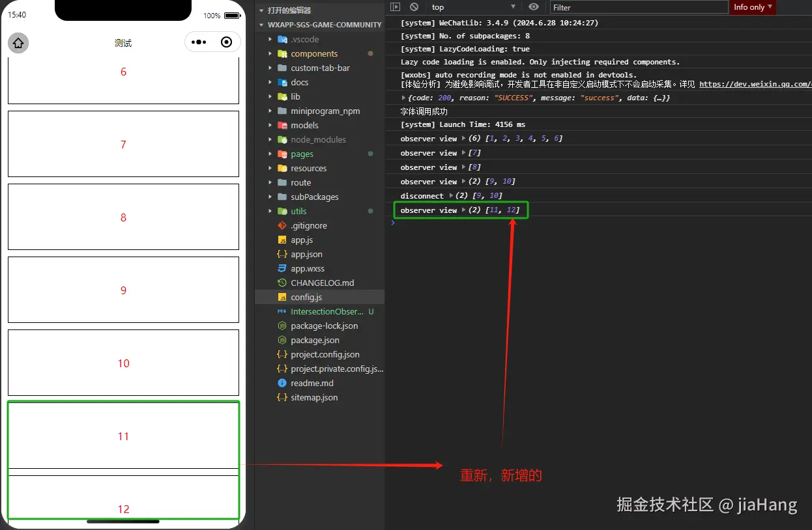Select the config.js file

click(319, 297)
